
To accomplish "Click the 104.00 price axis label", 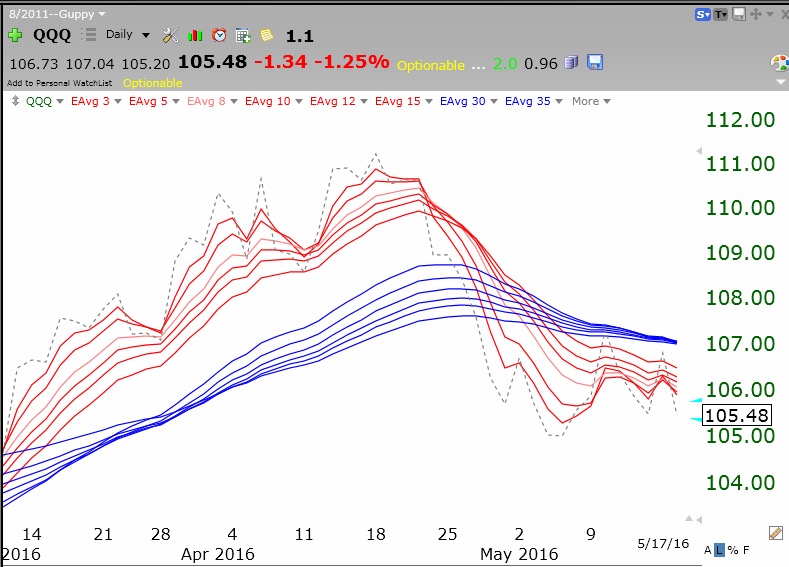I will 740,482.
